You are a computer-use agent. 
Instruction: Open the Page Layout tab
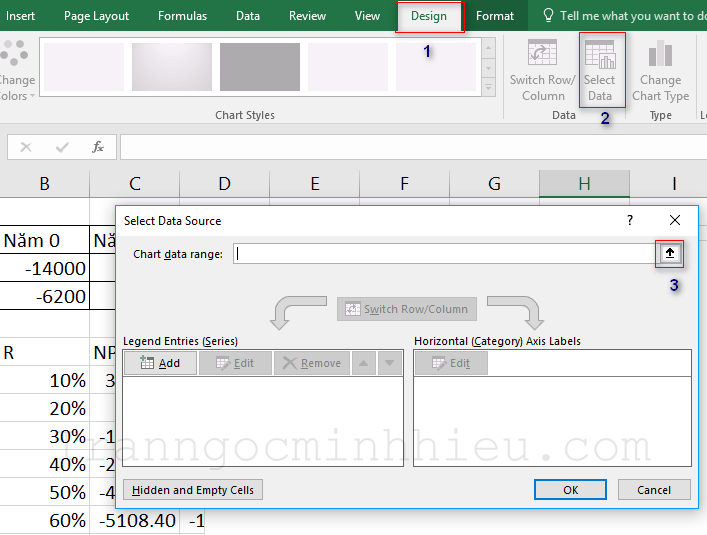click(96, 16)
